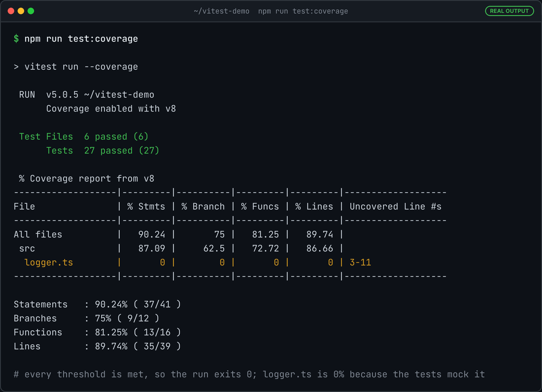Click src funcs value 72.72
The width and height of the screenshot is (542, 392).
click(x=265, y=249)
